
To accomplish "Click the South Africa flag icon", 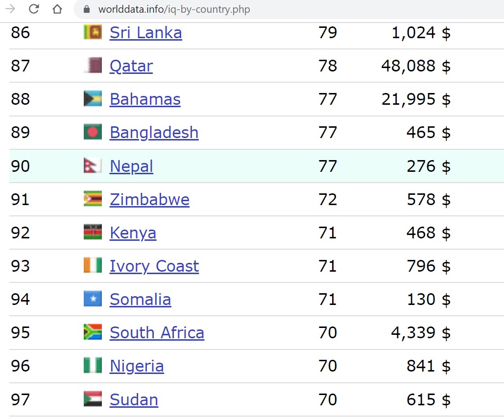I will point(93,332).
